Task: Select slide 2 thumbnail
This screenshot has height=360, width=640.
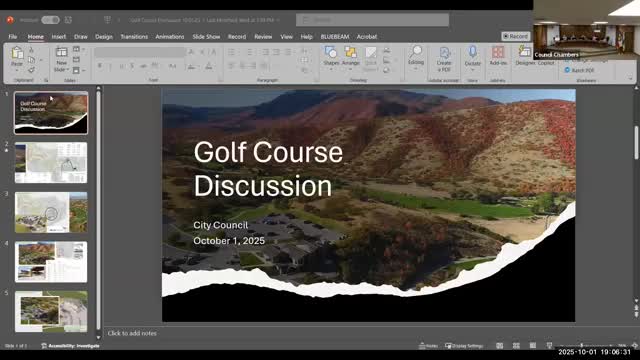Action: pos(51,162)
